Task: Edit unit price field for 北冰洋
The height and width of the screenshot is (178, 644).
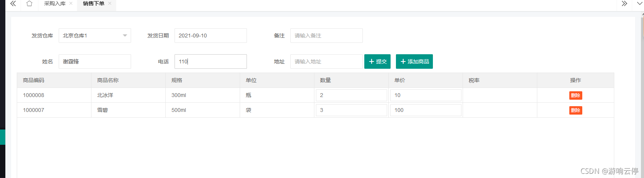Action: pos(426,95)
